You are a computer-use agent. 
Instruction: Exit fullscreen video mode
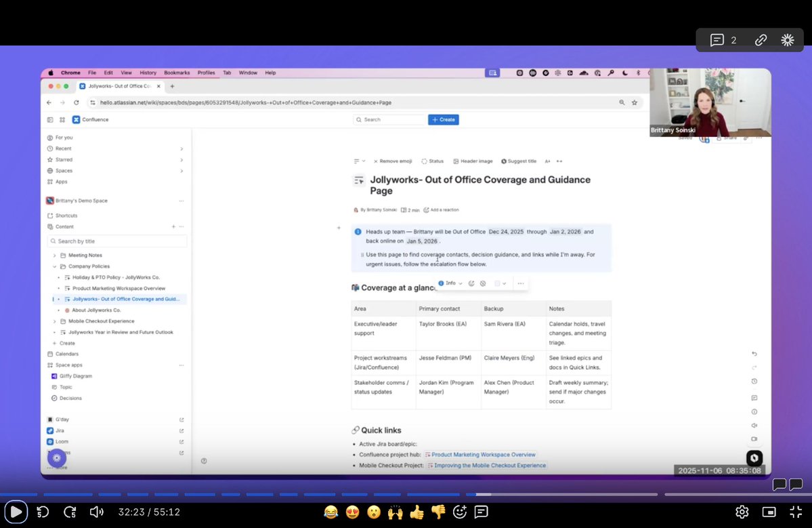796,512
